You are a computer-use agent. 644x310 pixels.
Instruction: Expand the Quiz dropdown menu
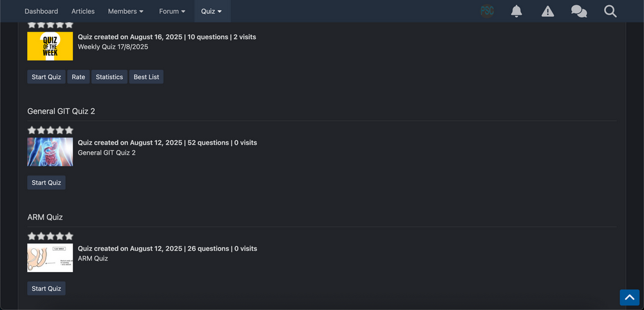[211, 11]
